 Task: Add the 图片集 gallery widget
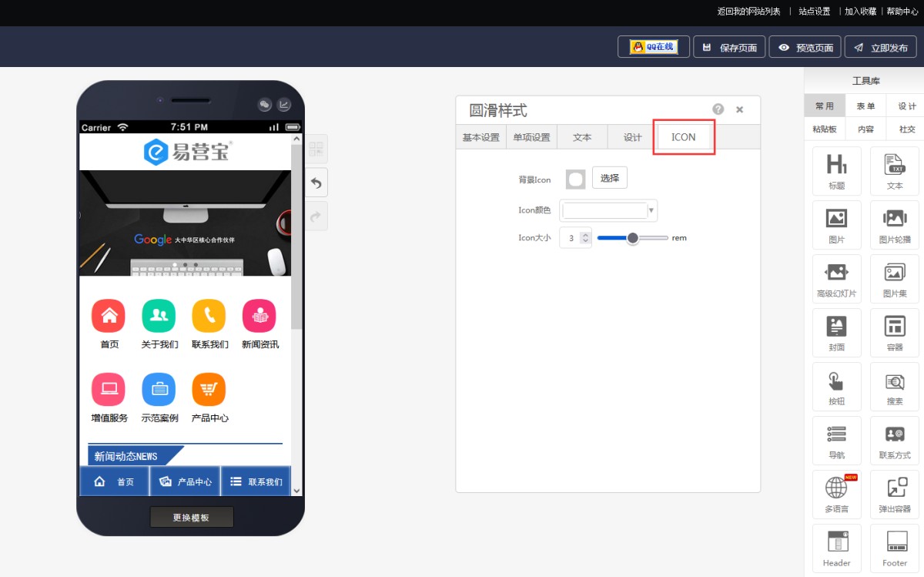tap(895, 279)
